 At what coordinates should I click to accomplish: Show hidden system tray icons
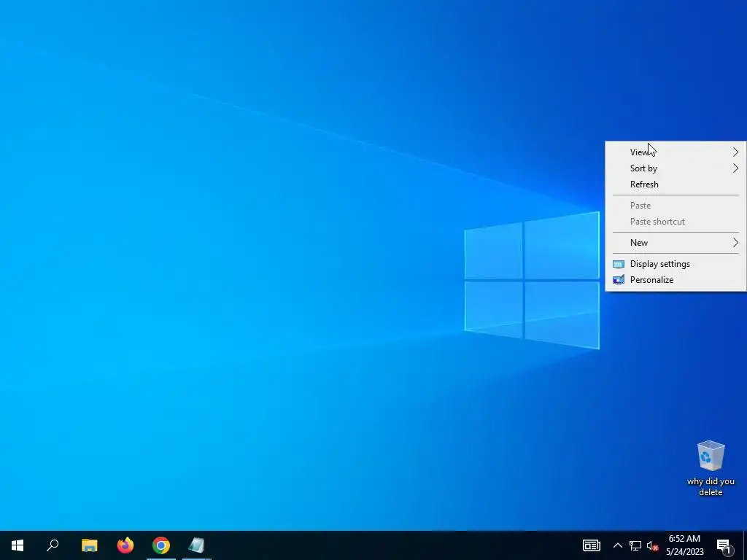pos(617,545)
